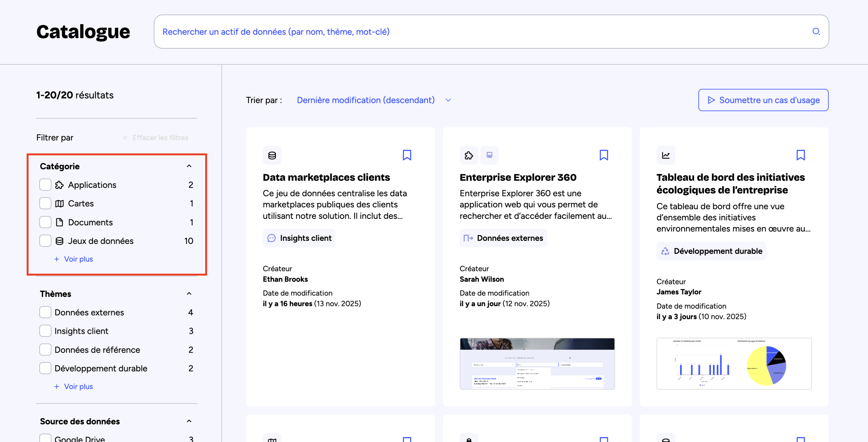Click Soumettre un cas d'usage button
This screenshot has height=442, width=868.
[763, 100]
